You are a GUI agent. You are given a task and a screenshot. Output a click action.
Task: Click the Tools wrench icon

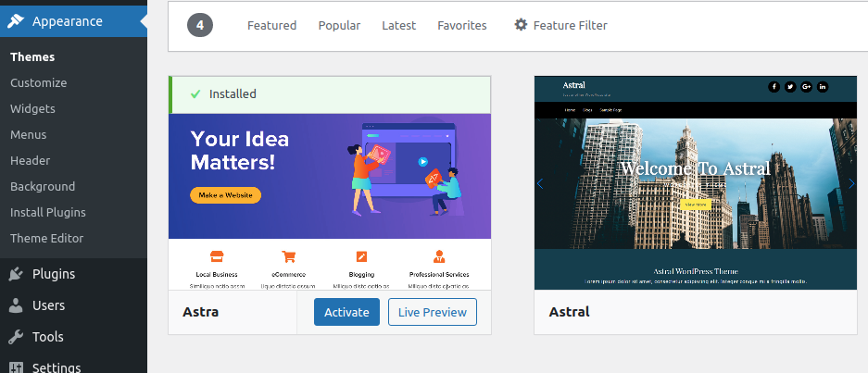16,337
